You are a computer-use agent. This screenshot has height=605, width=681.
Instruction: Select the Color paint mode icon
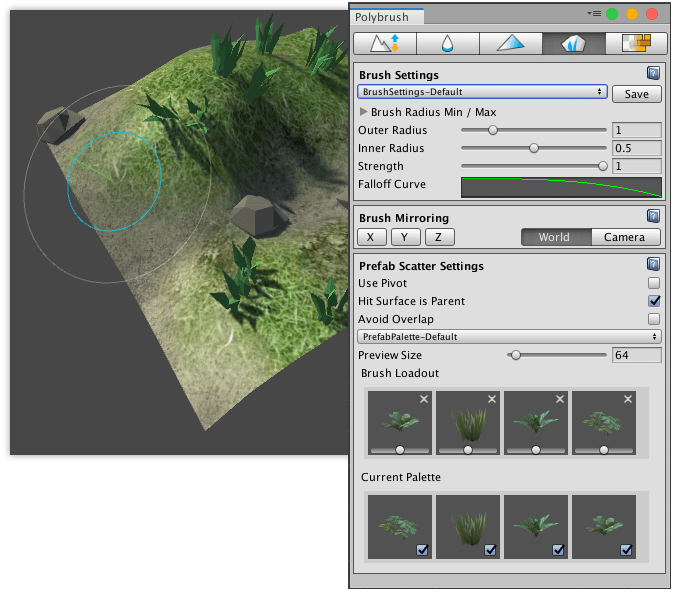(x=510, y=43)
